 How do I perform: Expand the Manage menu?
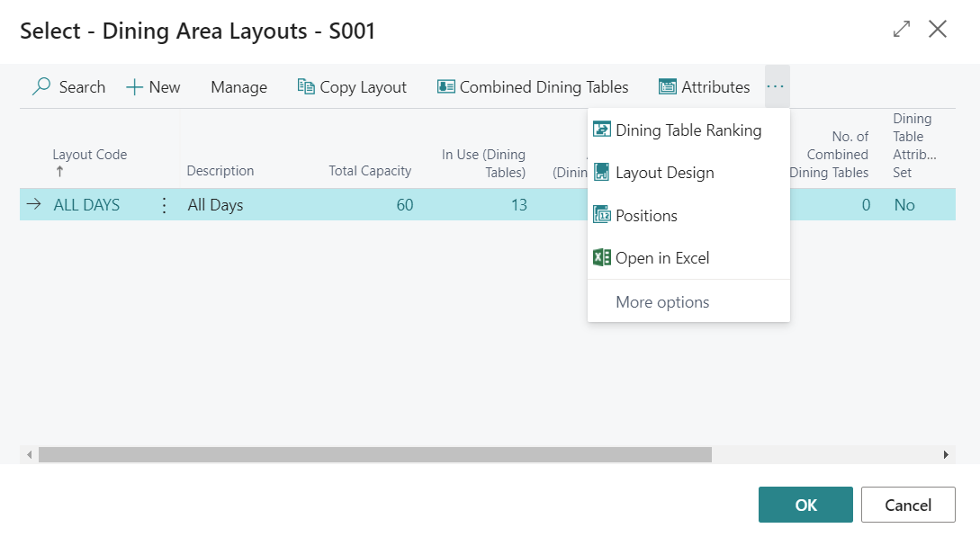coord(238,87)
